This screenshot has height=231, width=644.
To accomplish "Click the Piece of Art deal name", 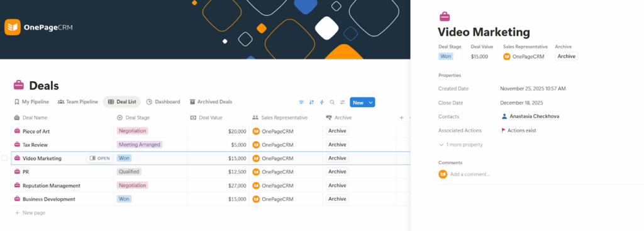I will (36, 132).
